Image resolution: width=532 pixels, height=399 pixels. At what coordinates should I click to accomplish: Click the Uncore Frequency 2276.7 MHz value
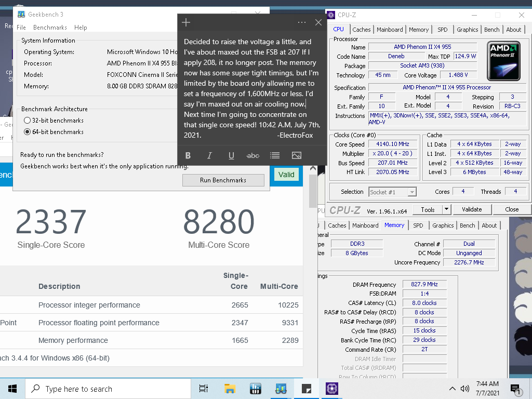pos(469,262)
